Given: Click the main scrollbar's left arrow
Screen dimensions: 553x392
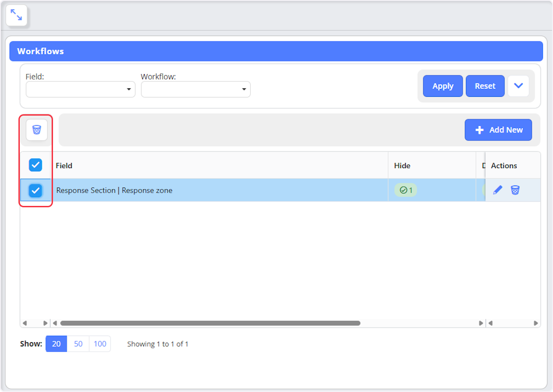Looking at the screenshot, I should pyautogui.click(x=55, y=323).
